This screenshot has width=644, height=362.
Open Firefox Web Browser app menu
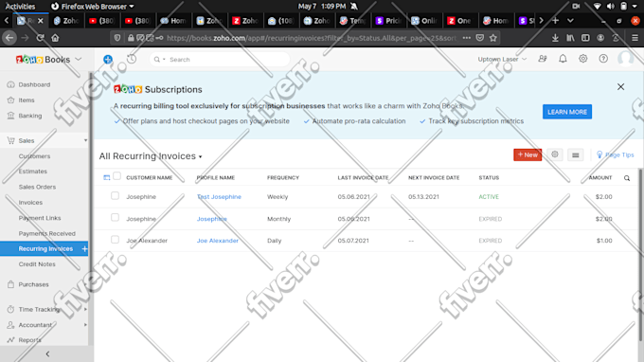coord(93,7)
